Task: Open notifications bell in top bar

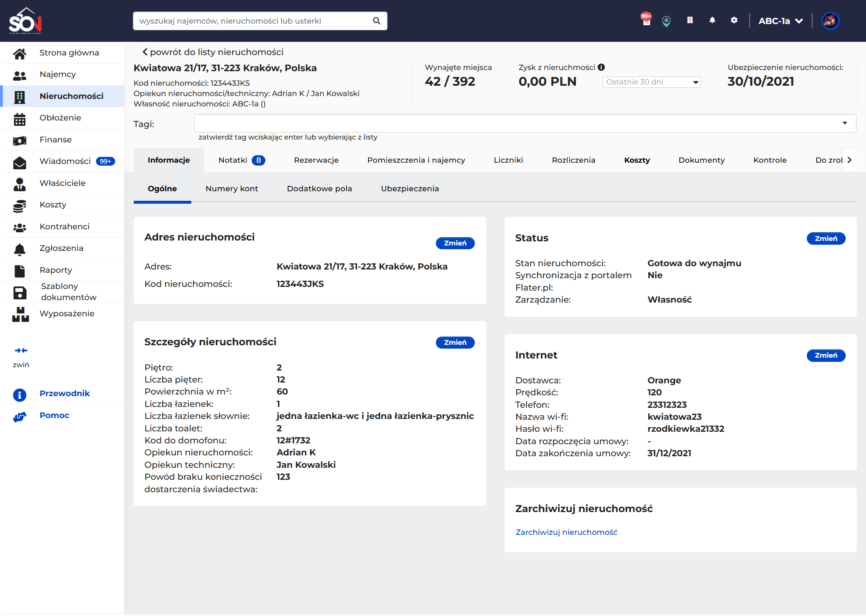Action: pyautogui.click(x=712, y=20)
